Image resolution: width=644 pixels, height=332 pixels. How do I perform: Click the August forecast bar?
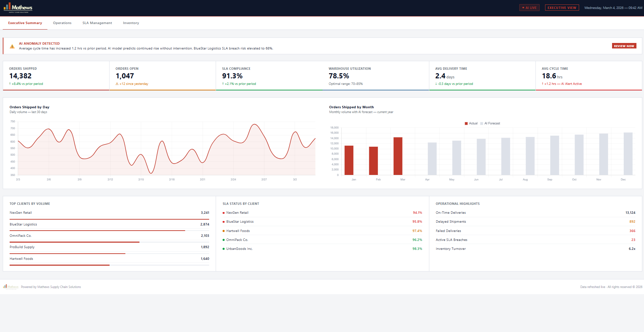530,156
